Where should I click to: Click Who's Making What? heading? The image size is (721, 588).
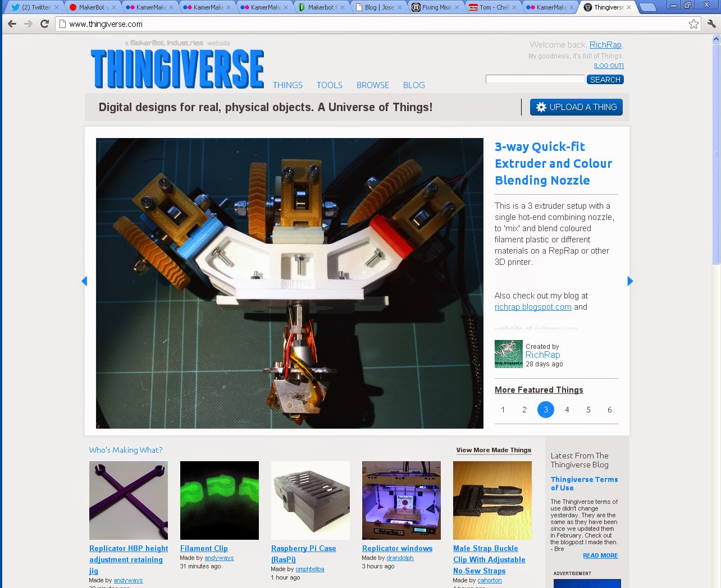tap(126, 450)
